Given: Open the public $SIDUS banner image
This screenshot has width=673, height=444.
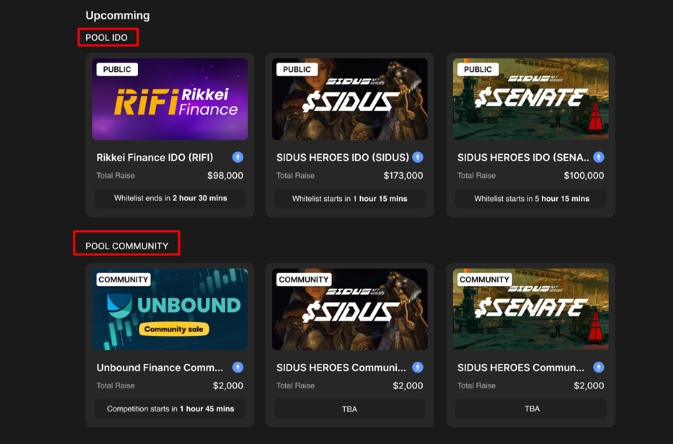Looking at the screenshot, I should click(350, 99).
